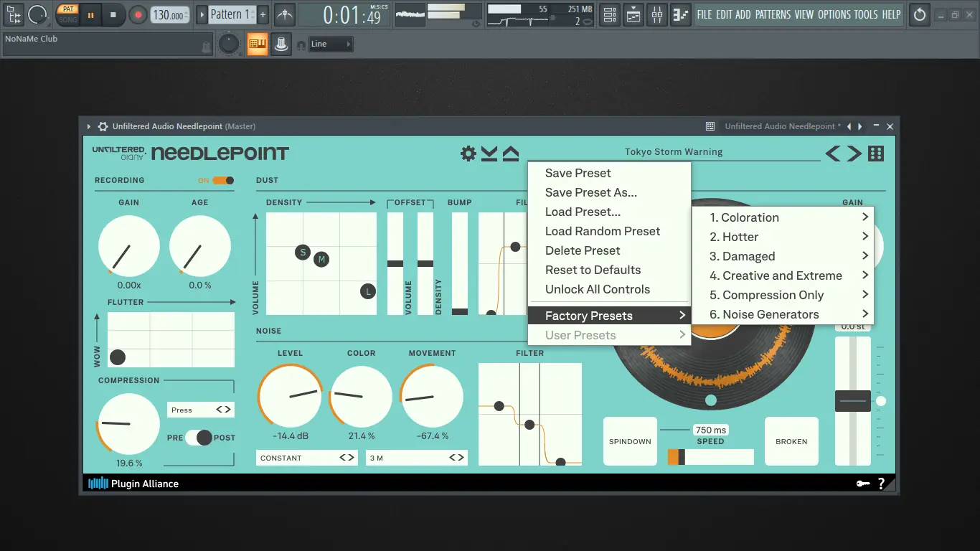Go to next Needlepoint preset
This screenshot has width=980, height=551.
point(854,153)
